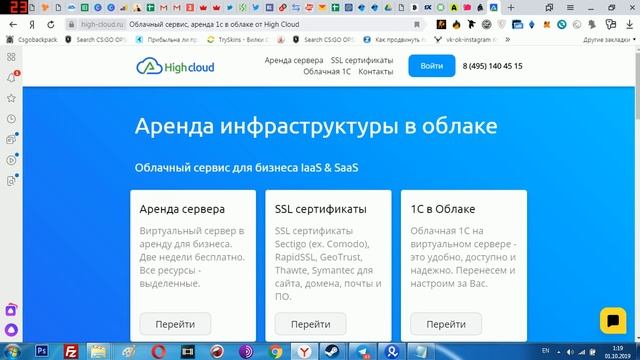
Task: Bookmark this page using the address bar flag
Action: pyautogui.click(x=417, y=24)
